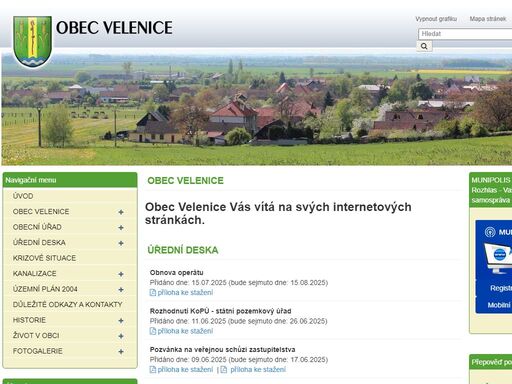Expand the FOTOGALERIE submenu plus
The width and height of the screenshot is (512, 384).
click(x=121, y=352)
